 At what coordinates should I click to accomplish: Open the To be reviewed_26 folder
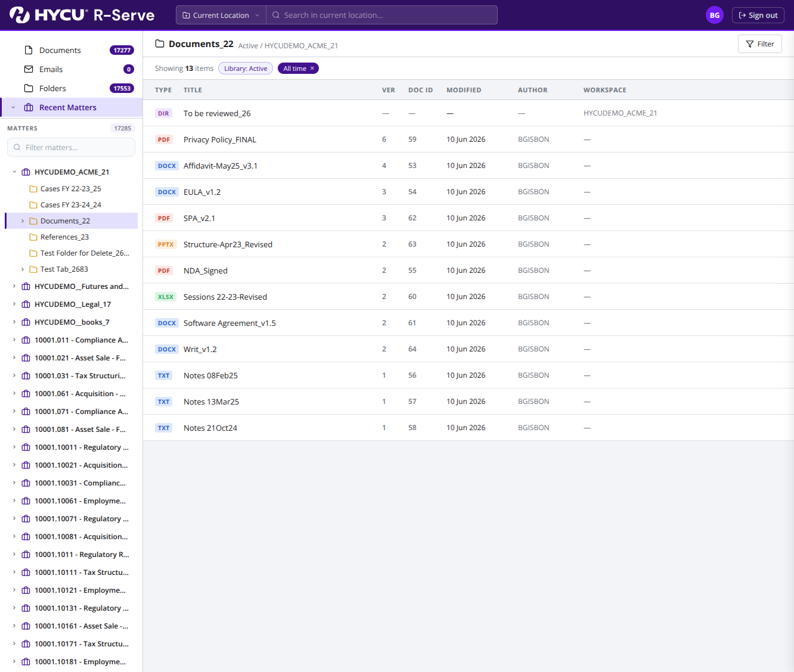pyautogui.click(x=217, y=113)
